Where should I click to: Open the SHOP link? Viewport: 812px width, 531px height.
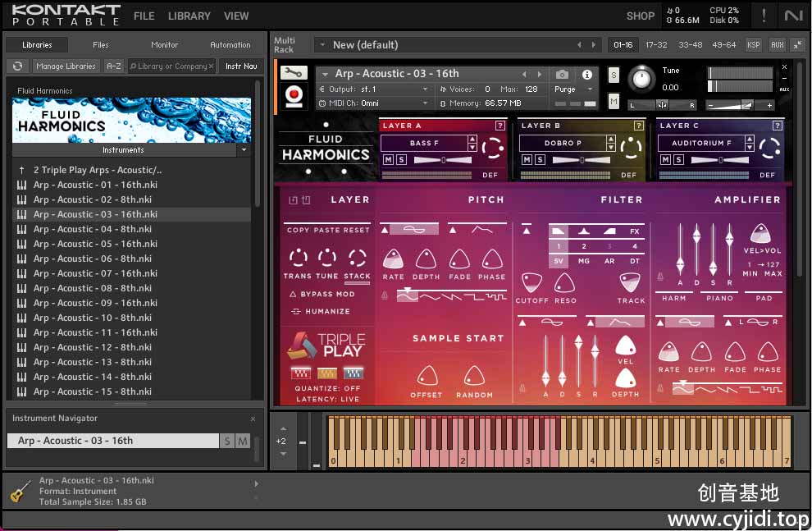[x=640, y=16]
